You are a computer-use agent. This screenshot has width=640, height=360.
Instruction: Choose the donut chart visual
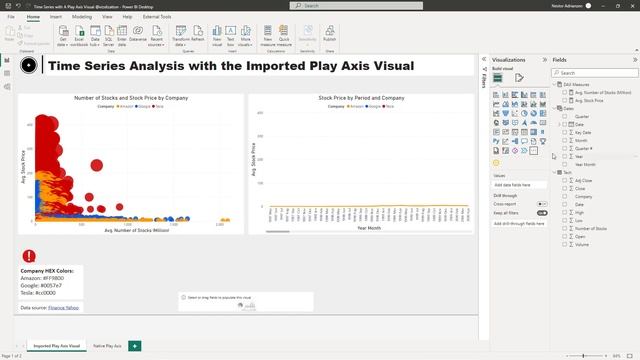533,113
